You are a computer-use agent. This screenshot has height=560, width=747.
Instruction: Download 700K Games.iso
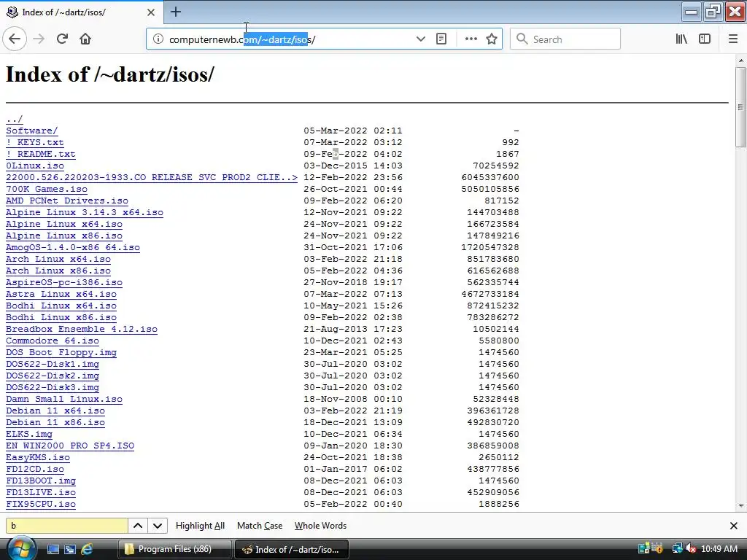(47, 189)
